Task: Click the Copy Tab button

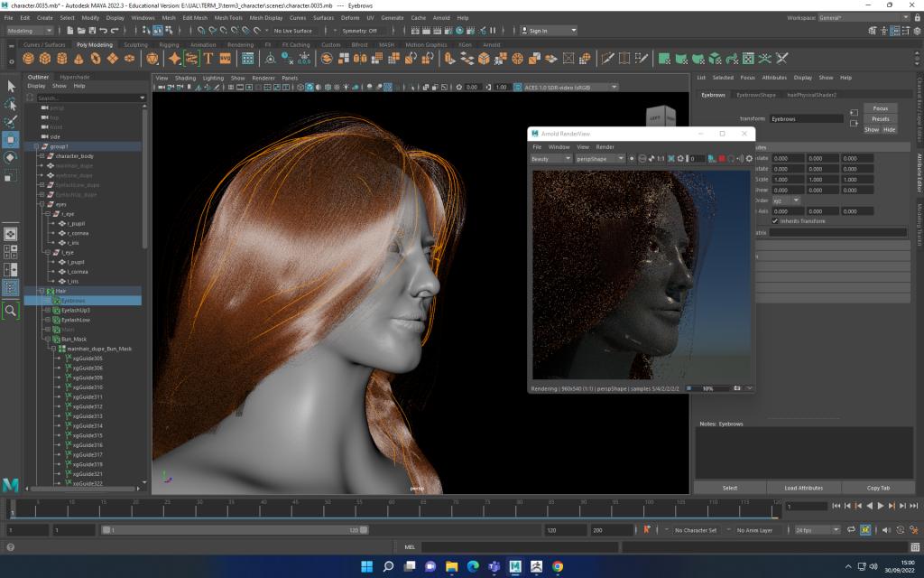Action: (878, 488)
